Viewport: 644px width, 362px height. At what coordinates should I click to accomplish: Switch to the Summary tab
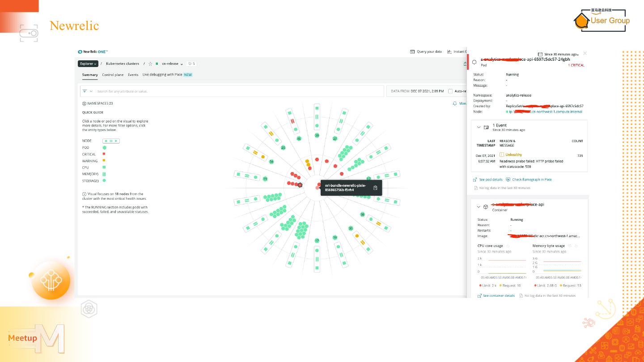point(90,75)
